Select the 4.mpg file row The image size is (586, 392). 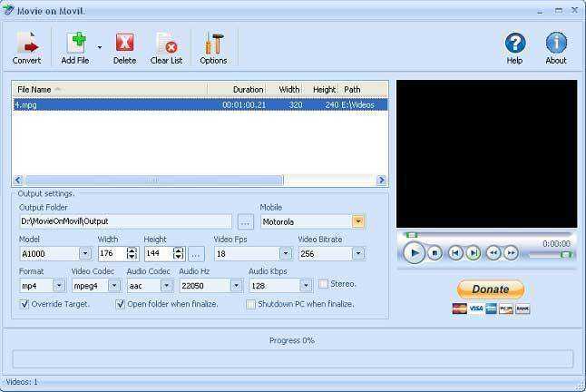(x=200, y=104)
